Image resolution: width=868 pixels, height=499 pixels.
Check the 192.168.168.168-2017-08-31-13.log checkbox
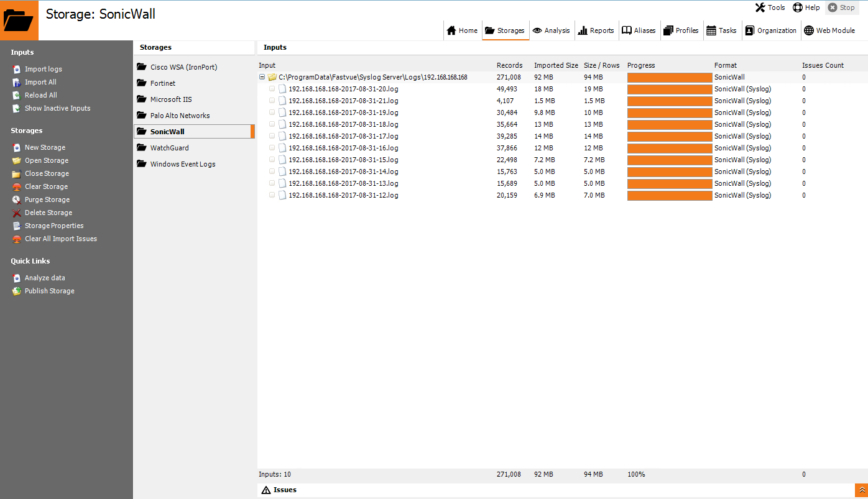pyautogui.click(x=272, y=183)
